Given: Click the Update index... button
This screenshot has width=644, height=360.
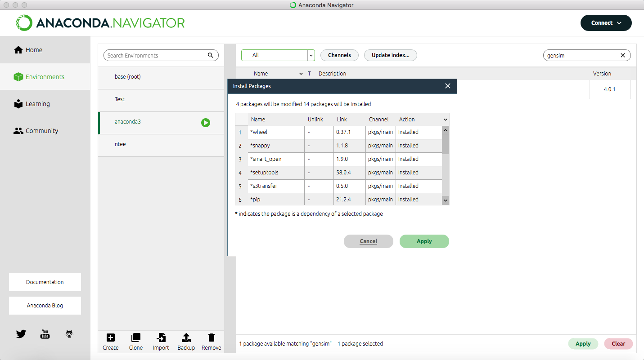Looking at the screenshot, I should tap(391, 55).
